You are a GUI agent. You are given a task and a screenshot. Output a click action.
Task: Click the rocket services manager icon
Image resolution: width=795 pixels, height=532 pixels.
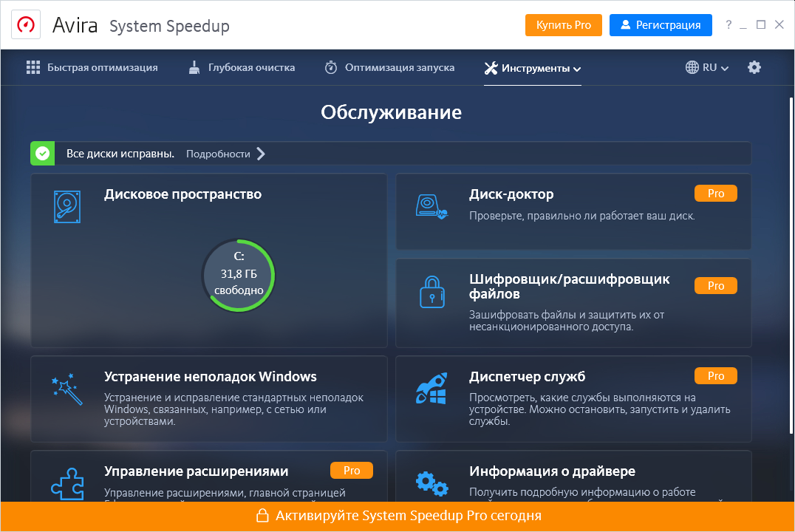[431, 389]
